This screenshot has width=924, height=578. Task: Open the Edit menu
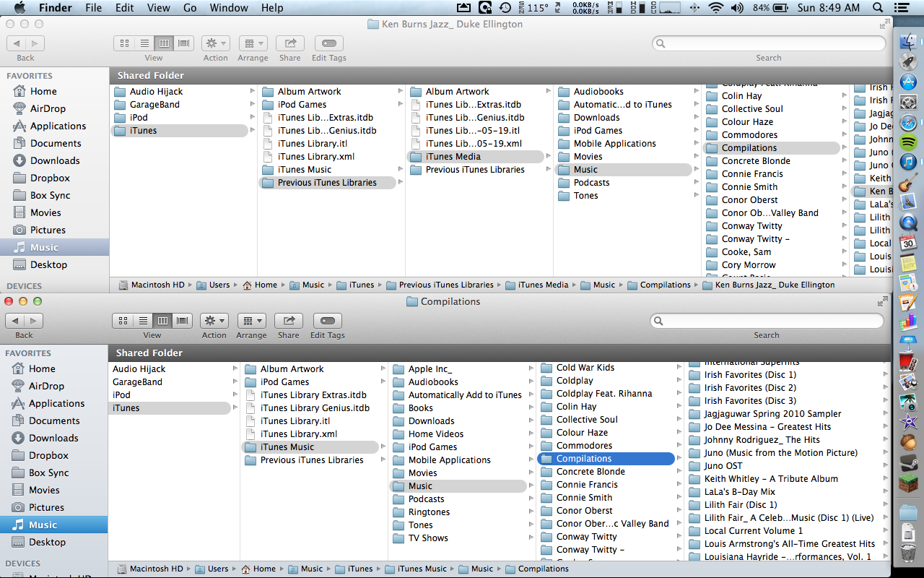pos(125,8)
